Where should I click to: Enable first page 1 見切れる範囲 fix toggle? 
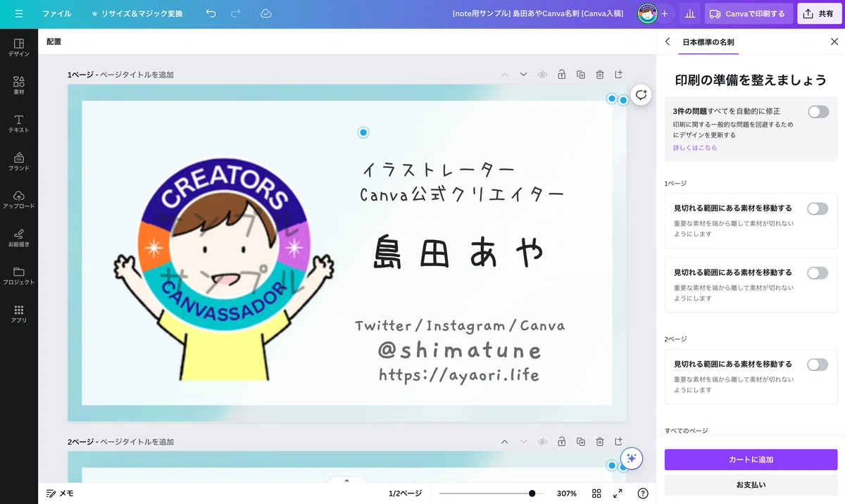point(818,209)
